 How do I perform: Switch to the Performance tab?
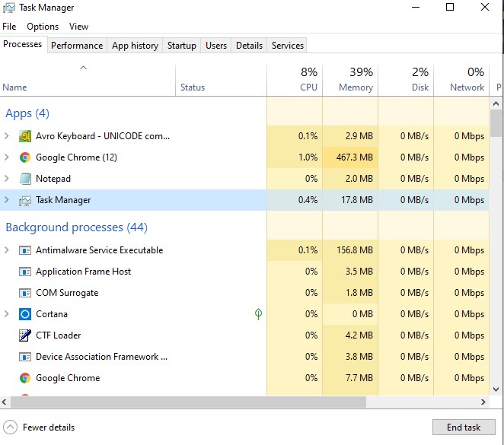pyautogui.click(x=77, y=46)
